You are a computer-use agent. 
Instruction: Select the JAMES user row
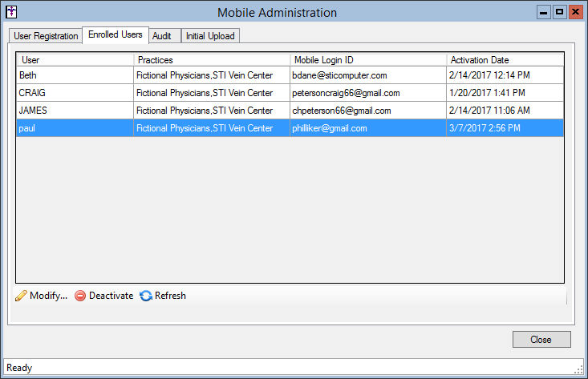coord(75,111)
